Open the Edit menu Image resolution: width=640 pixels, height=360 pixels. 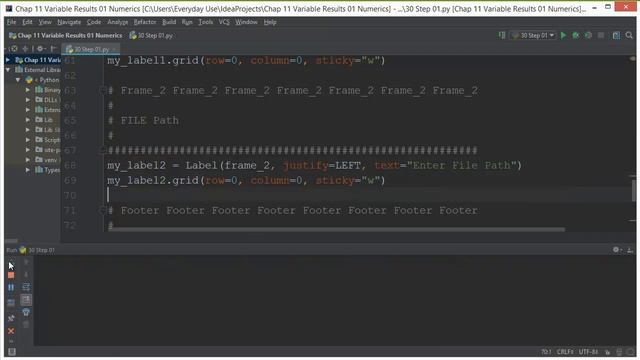pyautogui.click(x=27, y=22)
